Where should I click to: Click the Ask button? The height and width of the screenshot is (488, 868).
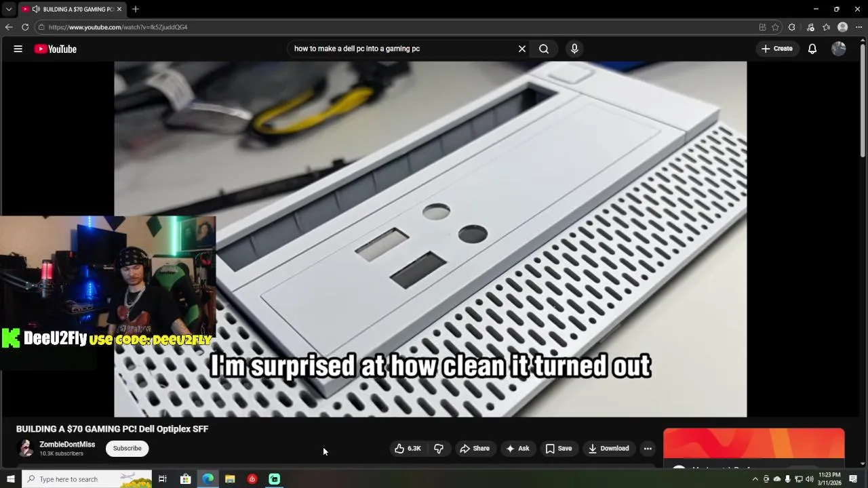[517, 448]
